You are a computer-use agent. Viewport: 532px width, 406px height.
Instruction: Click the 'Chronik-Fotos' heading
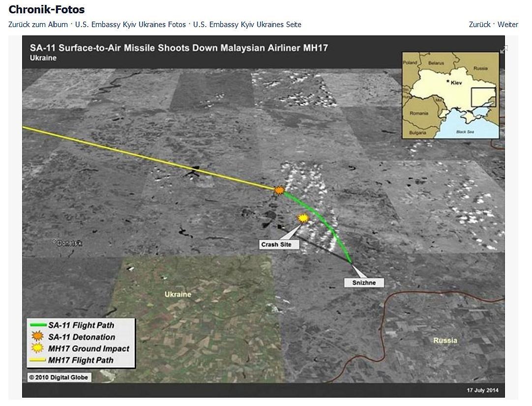pyautogui.click(x=46, y=9)
